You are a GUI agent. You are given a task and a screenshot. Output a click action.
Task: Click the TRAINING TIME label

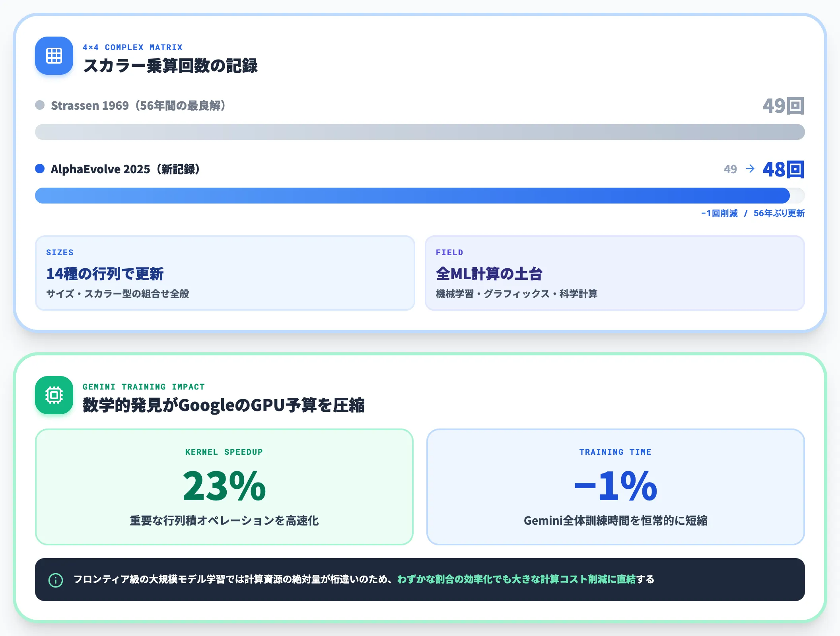pos(615,452)
